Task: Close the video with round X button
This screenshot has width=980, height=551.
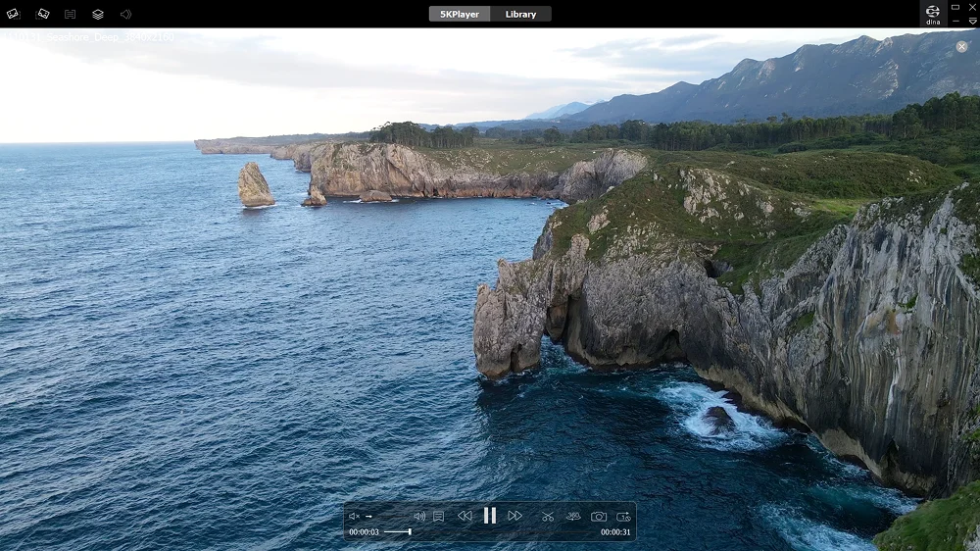Action: coord(961,46)
